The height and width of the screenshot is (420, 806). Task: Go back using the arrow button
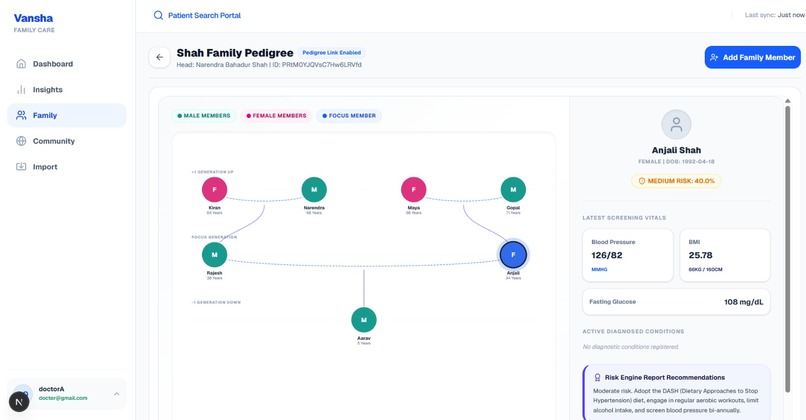tap(159, 58)
